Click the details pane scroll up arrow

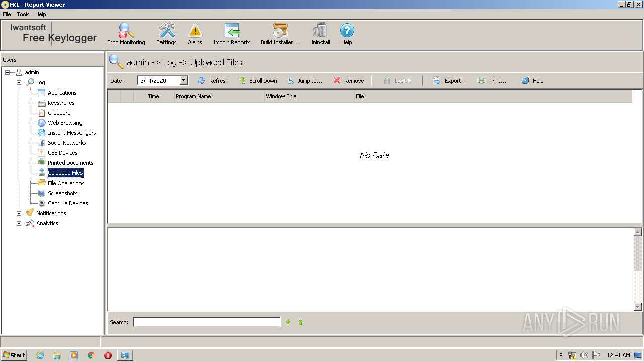point(638,232)
